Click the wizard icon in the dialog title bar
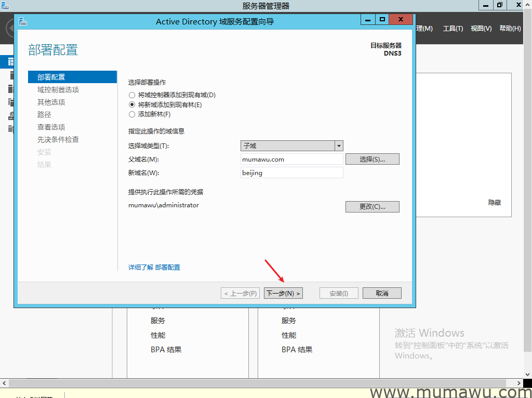The image size is (532, 398). [22, 21]
